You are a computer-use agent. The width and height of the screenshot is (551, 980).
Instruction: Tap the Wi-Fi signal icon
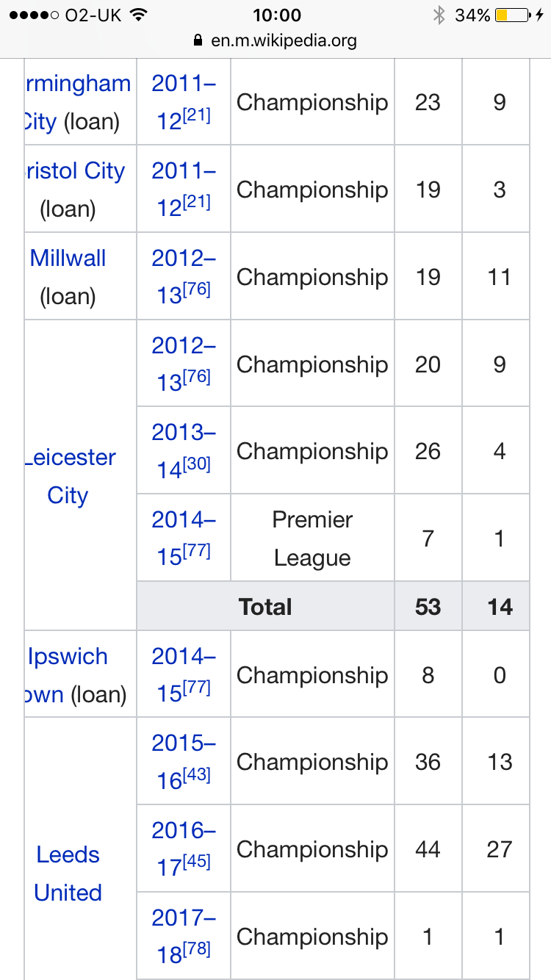point(137,15)
